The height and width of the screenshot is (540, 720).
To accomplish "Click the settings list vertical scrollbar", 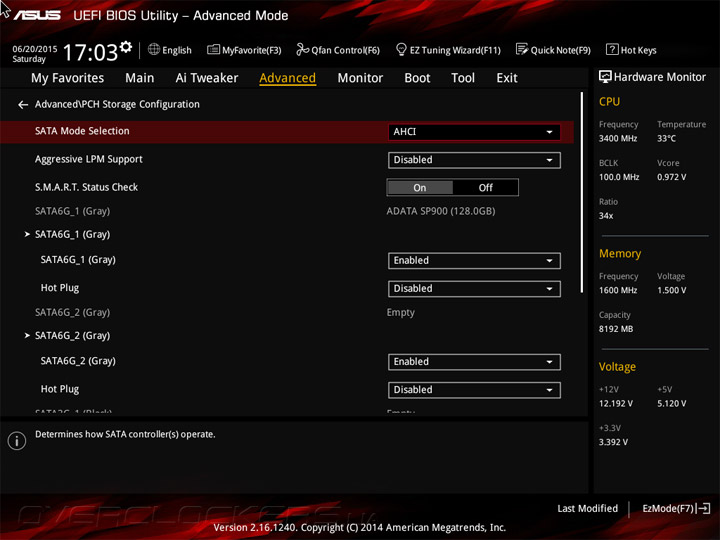I will pyautogui.click(x=582, y=193).
